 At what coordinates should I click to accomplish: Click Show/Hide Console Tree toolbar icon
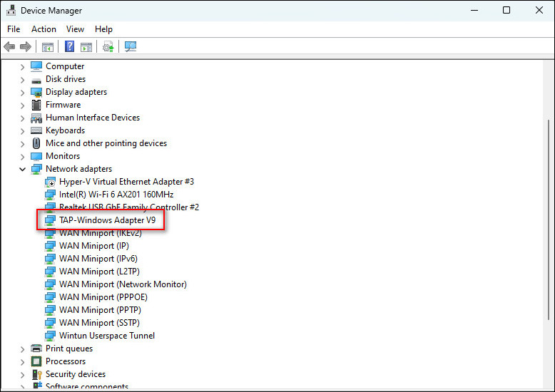click(48, 47)
